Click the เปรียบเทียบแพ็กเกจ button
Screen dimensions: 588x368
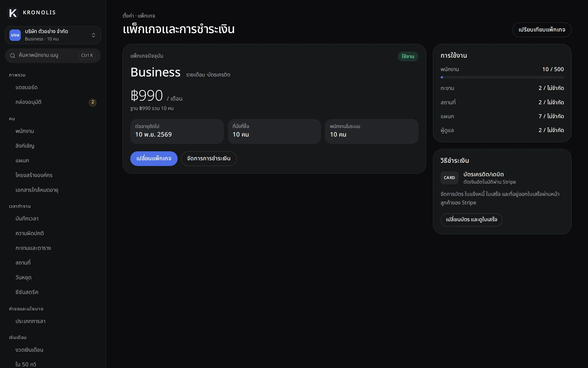click(542, 30)
